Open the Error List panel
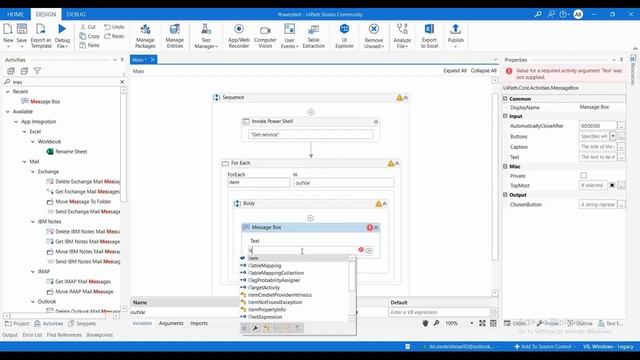 (x=32, y=335)
